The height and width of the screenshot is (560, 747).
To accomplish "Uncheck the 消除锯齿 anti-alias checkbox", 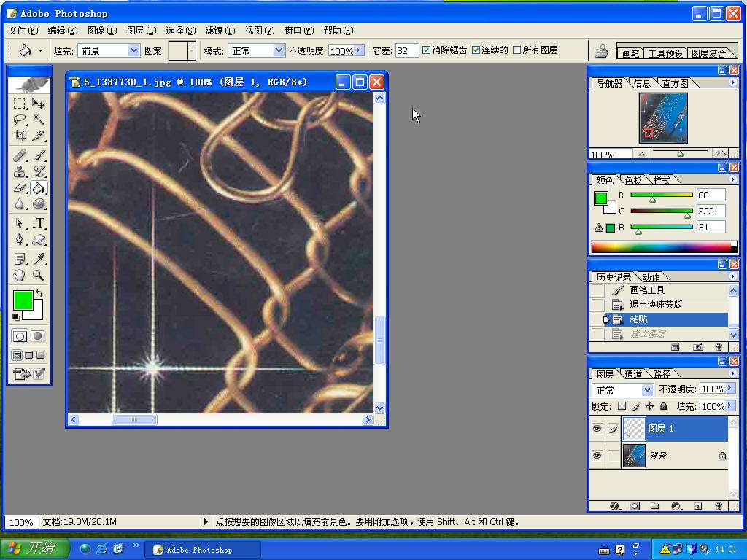I will 427,50.
